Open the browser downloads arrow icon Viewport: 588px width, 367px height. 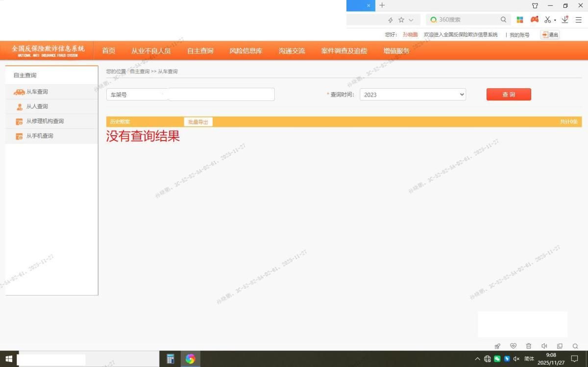coord(565,20)
